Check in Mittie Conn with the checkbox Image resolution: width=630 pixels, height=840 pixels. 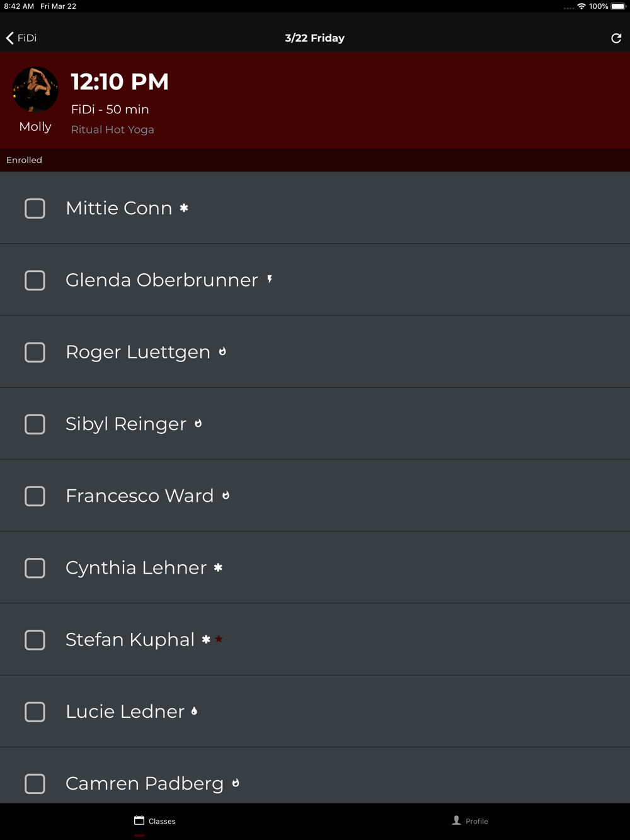pyautogui.click(x=35, y=208)
